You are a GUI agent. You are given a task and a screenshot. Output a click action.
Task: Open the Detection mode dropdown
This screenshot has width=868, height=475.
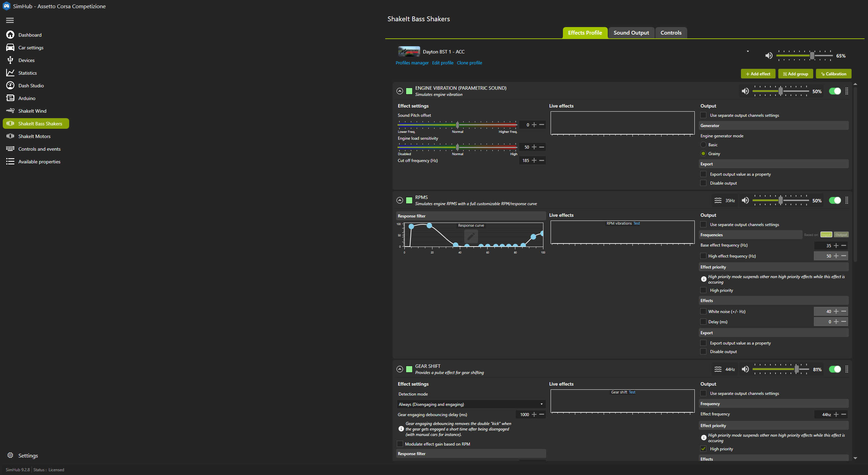tap(471, 404)
